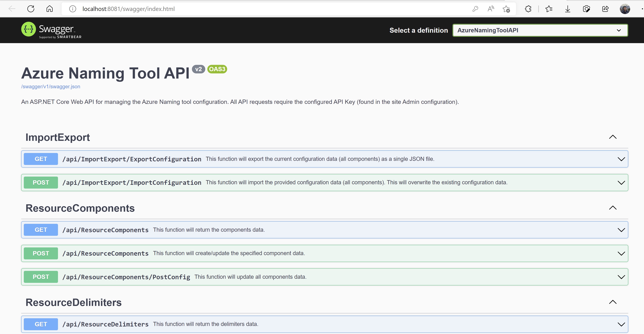The width and height of the screenshot is (644, 334).
Task: Expand the ImportConfiguration row arrow
Action: pos(621,183)
